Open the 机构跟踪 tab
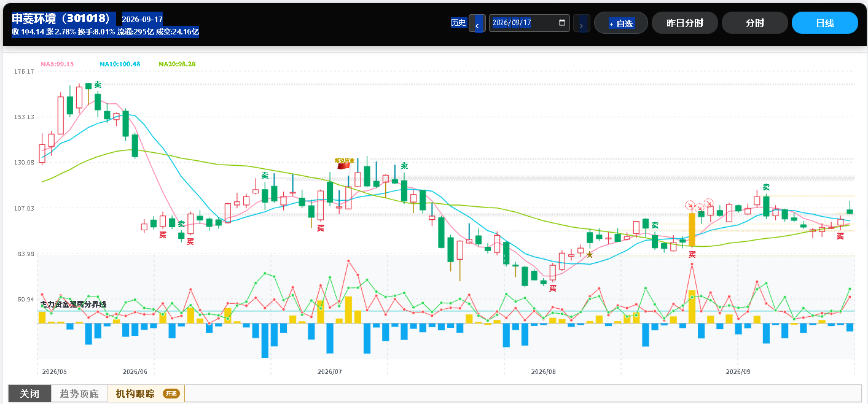Viewport: 868px width, 404px height. tap(135, 394)
